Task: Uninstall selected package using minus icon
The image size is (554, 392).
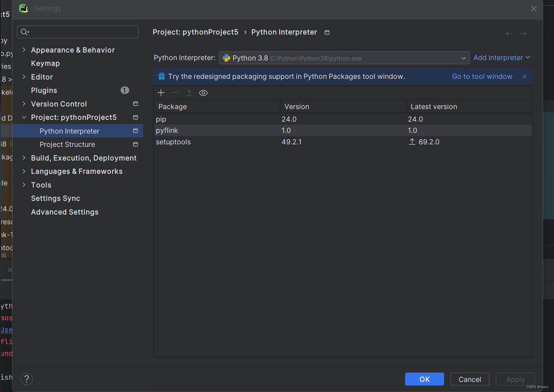Action: point(175,93)
